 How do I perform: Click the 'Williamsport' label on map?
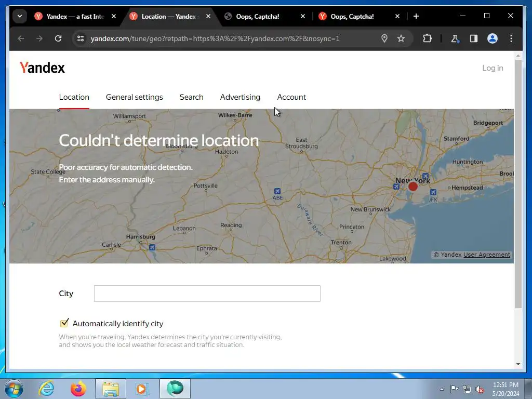click(x=129, y=116)
